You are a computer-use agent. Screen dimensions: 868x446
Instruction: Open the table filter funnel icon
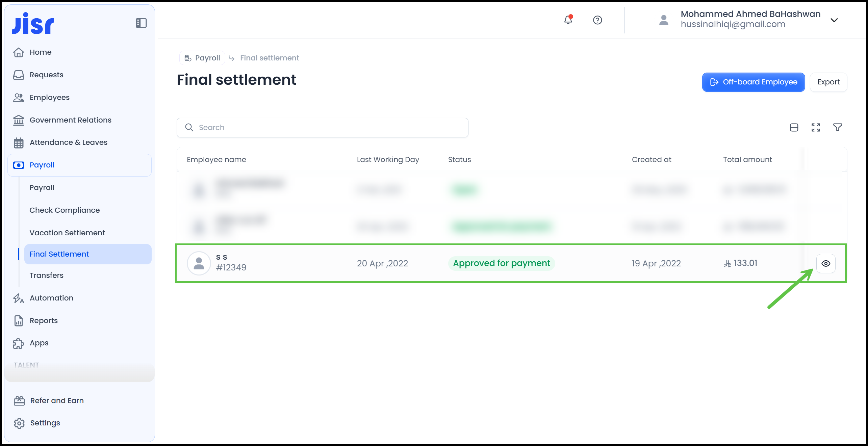[837, 127]
